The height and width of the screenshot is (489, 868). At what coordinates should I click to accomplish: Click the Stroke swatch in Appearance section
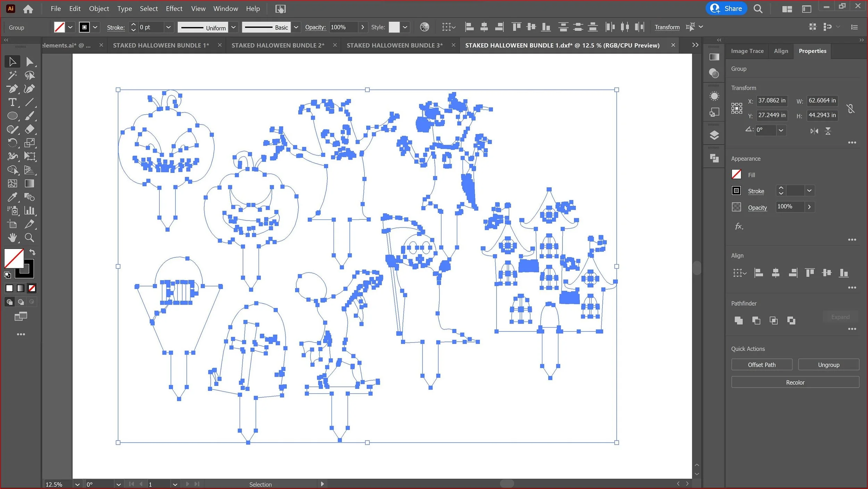pos(736,191)
